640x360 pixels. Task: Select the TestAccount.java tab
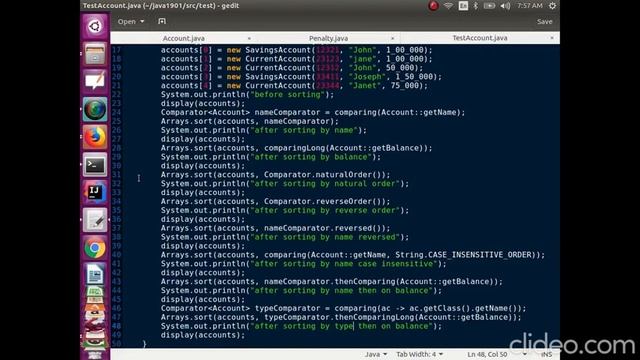pos(480,38)
